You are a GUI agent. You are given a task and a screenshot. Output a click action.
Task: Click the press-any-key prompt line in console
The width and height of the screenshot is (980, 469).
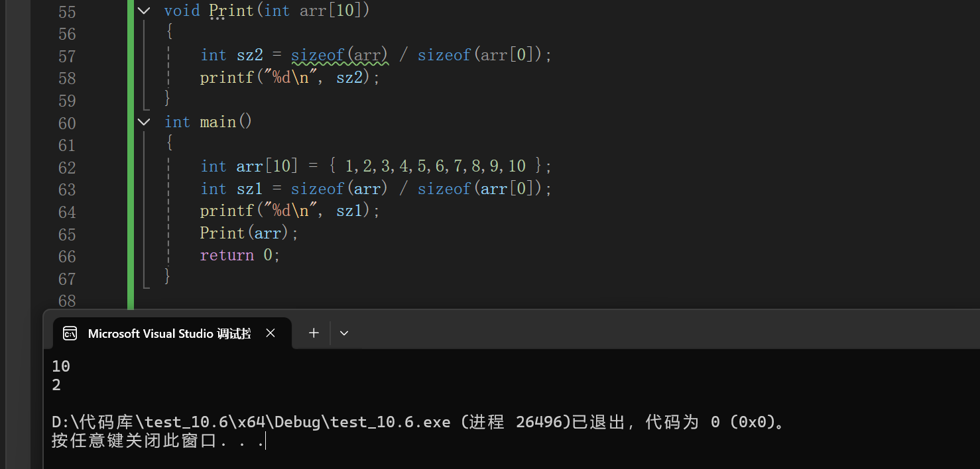[158, 441]
